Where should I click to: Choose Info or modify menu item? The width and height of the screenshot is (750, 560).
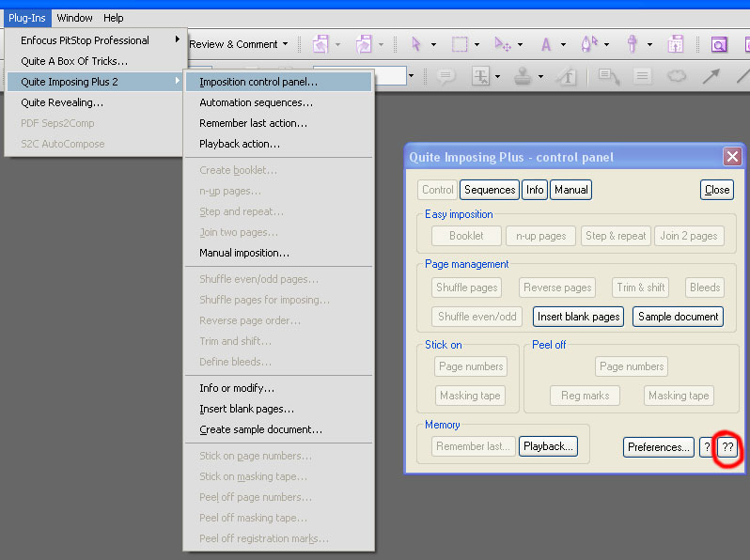tap(278, 388)
